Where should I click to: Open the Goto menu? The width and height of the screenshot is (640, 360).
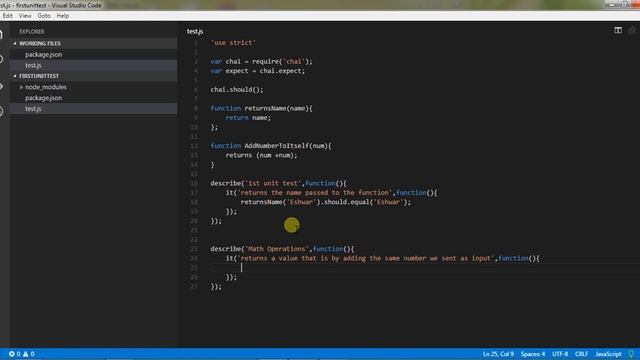coord(44,16)
